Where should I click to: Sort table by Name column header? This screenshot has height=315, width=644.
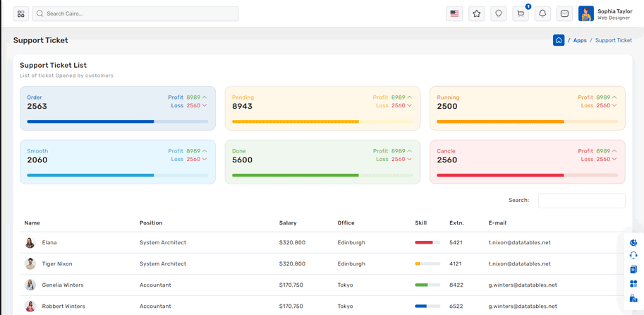(x=32, y=223)
